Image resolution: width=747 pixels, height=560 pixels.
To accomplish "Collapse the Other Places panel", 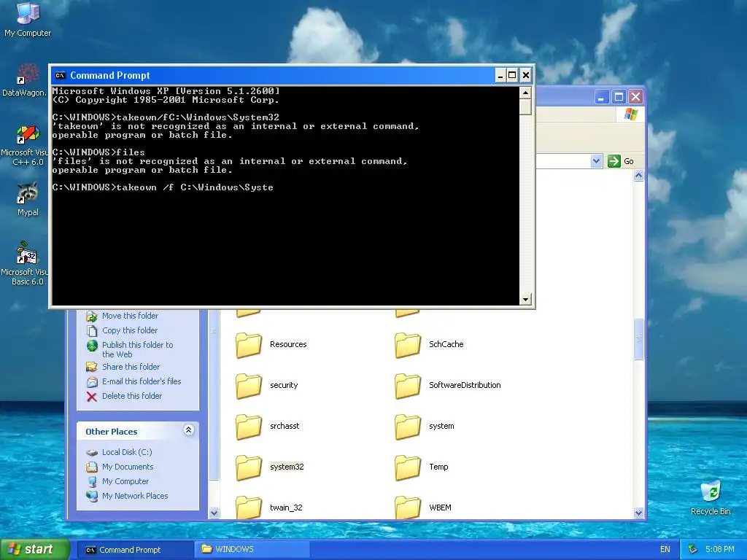I will pos(189,430).
